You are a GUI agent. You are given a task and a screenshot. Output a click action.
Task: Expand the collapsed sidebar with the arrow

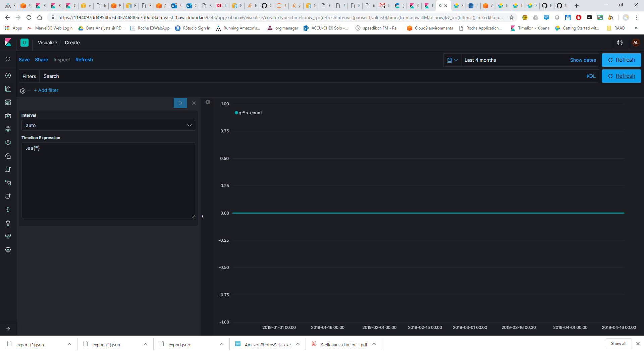coord(8,329)
